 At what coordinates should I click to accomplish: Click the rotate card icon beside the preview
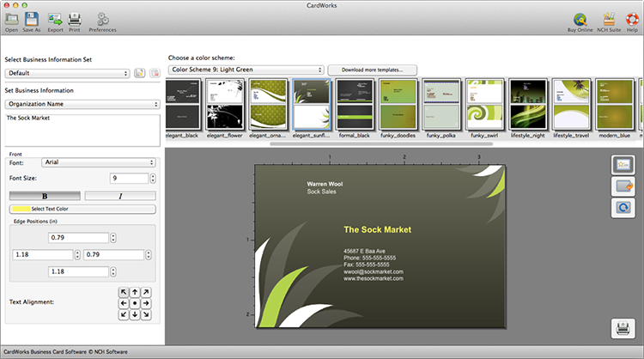point(623,208)
